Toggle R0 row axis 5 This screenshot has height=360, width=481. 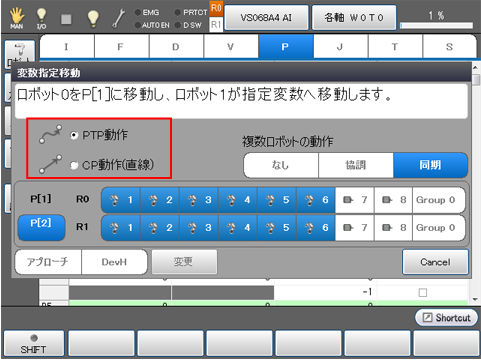point(277,200)
